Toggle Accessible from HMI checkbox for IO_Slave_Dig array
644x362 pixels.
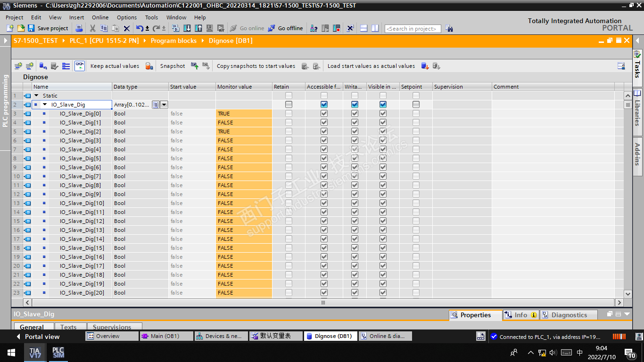click(324, 105)
